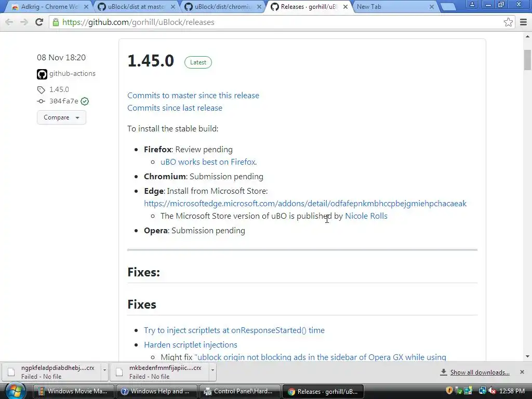
Task: Click the network tray icon
Action: 482,391
